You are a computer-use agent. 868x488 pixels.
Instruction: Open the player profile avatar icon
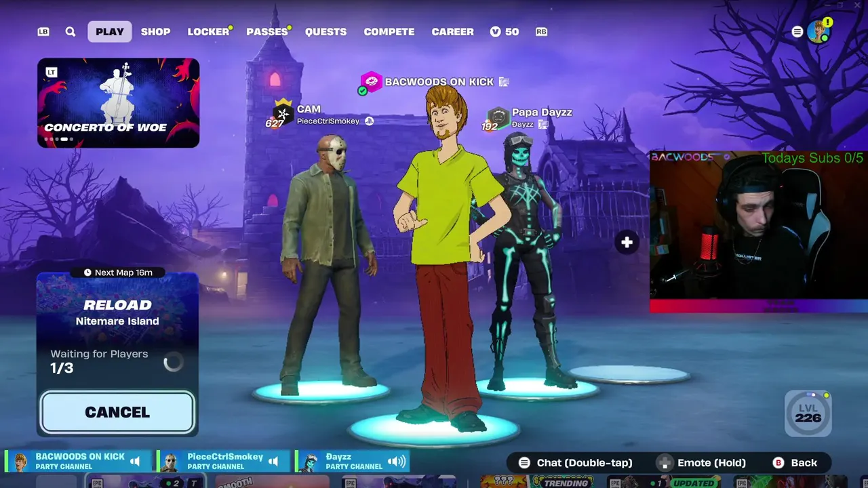tap(818, 31)
